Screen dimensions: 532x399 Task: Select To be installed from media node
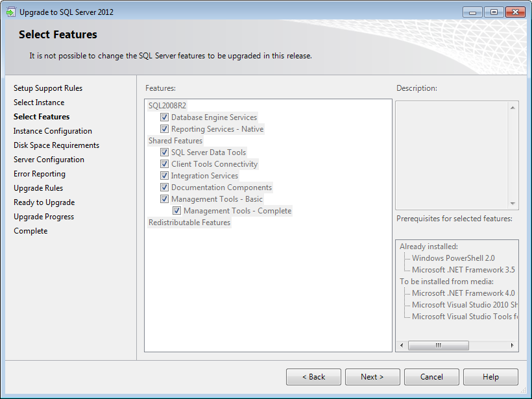[x=446, y=282]
